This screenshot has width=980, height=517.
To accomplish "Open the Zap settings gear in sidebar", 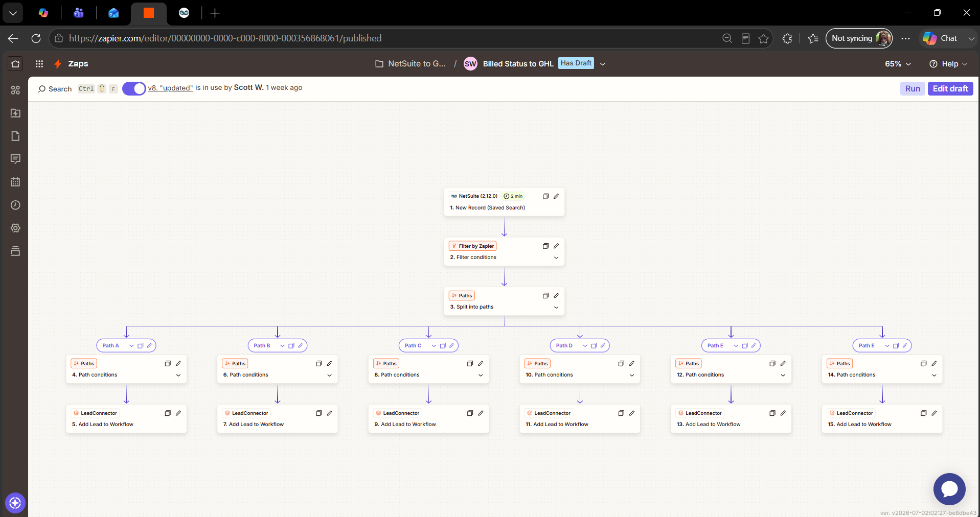I will point(15,228).
